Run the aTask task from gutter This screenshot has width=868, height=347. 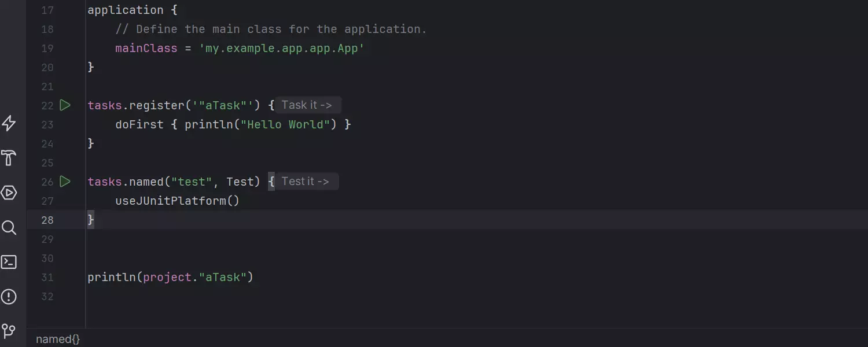pos(65,105)
